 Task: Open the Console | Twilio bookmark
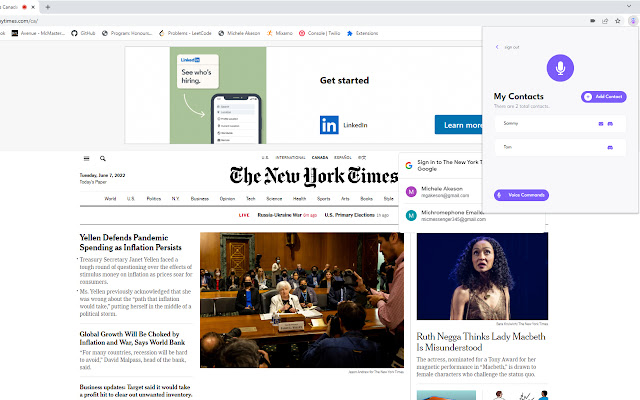(x=320, y=33)
